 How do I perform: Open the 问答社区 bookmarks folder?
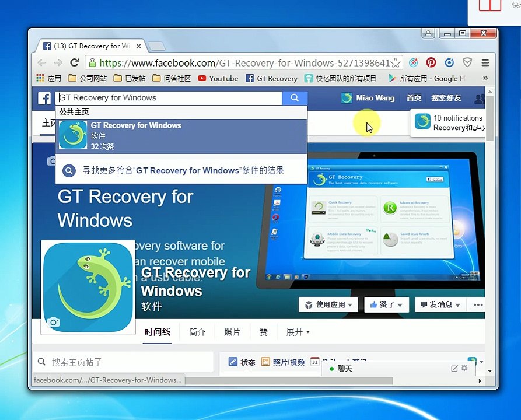(x=172, y=78)
